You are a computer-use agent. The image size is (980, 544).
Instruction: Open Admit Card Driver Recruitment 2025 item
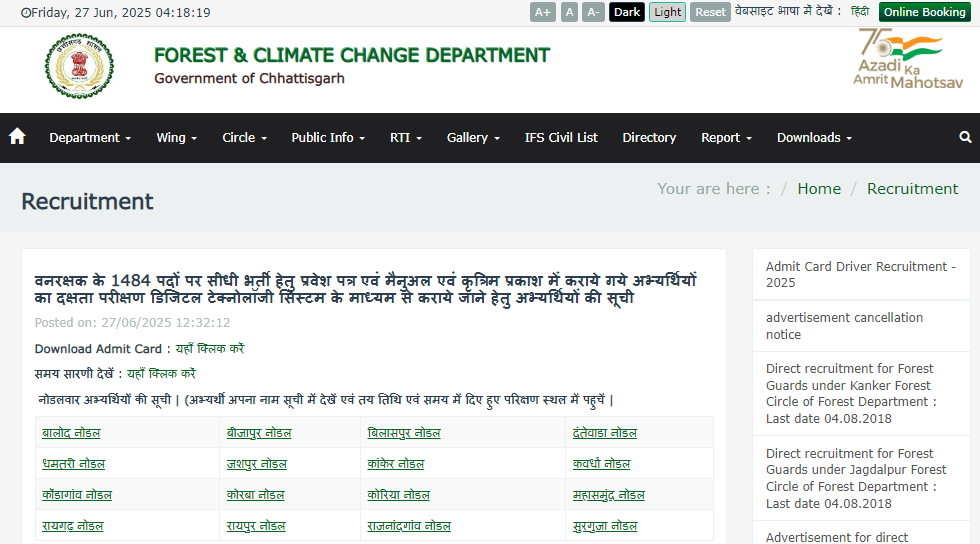point(860,274)
